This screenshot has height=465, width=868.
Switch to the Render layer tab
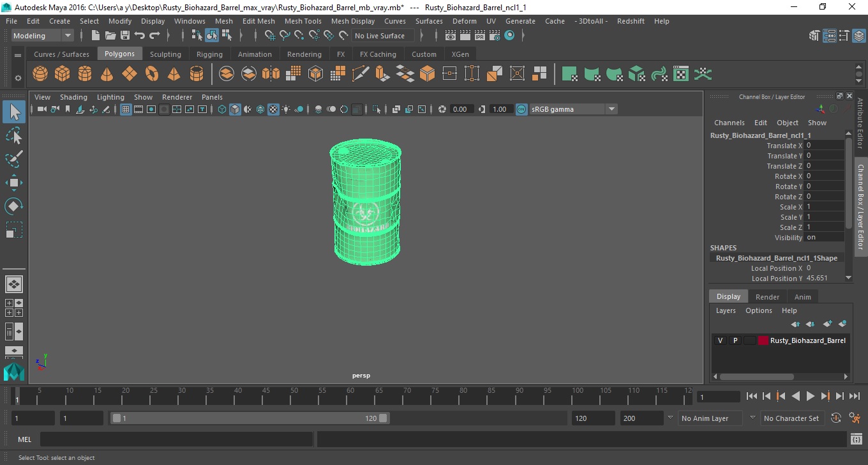(767, 297)
